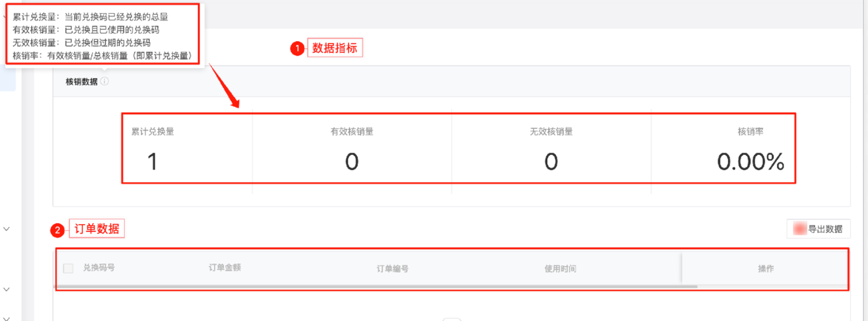Expand the bottom-most sidebar chevron

coord(7,317)
